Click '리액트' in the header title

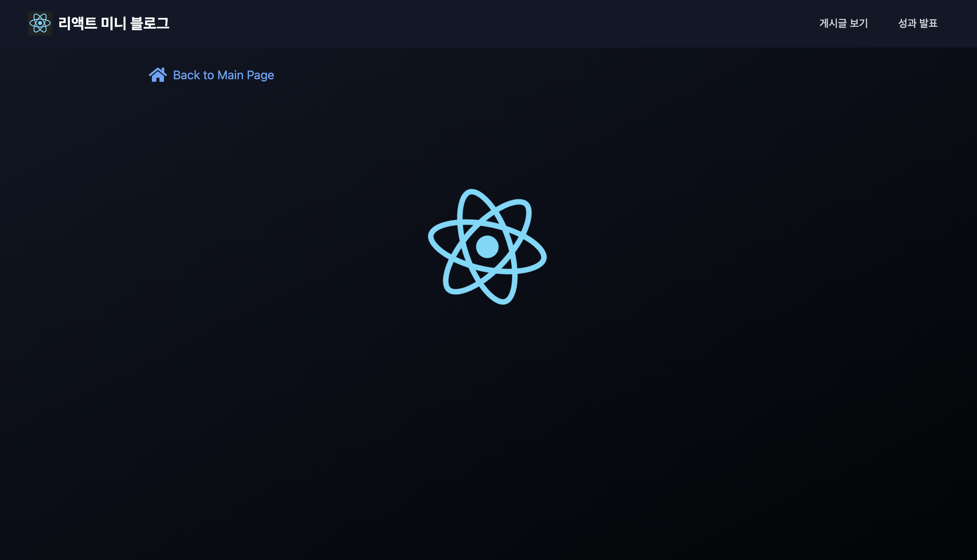tap(77, 23)
